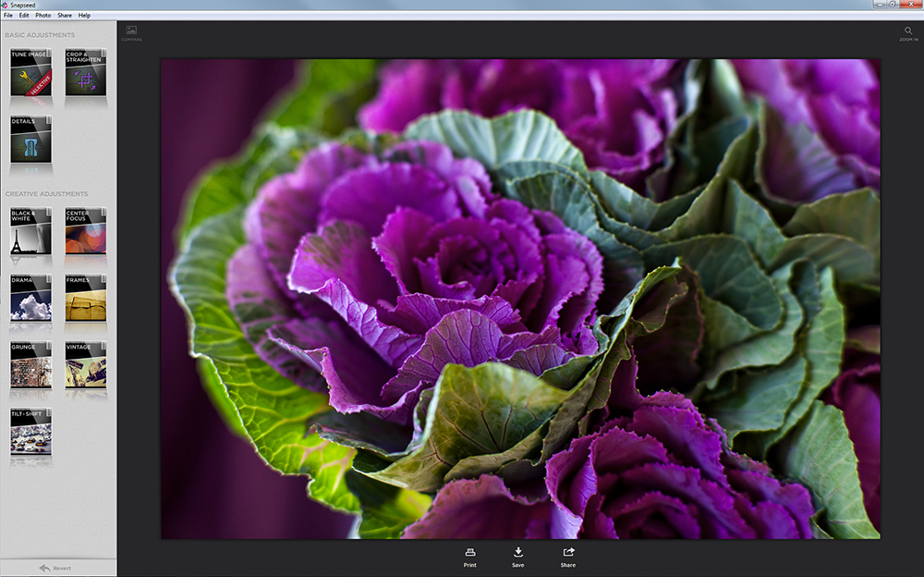Open the Details sharpening tool
Screen dimensions: 924x577
pyautogui.click(x=30, y=141)
